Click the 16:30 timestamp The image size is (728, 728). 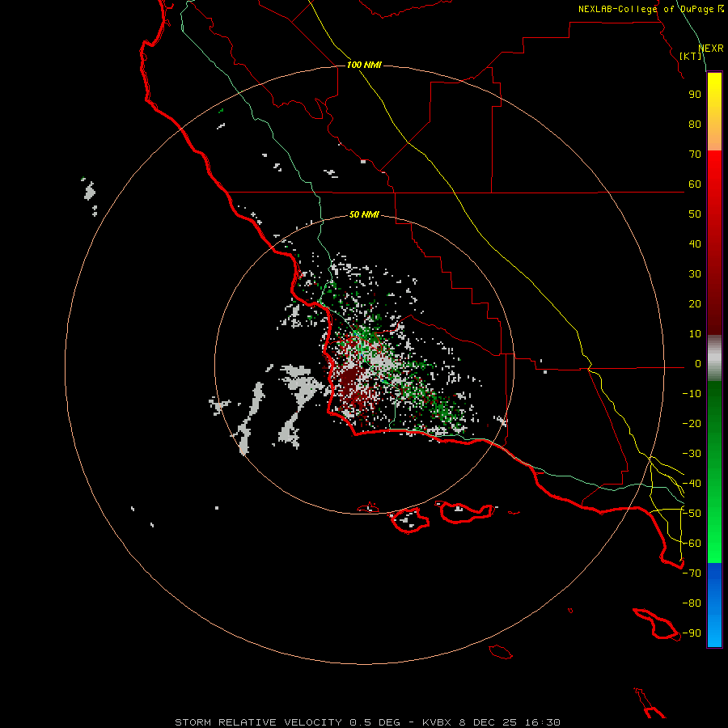tap(542, 722)
